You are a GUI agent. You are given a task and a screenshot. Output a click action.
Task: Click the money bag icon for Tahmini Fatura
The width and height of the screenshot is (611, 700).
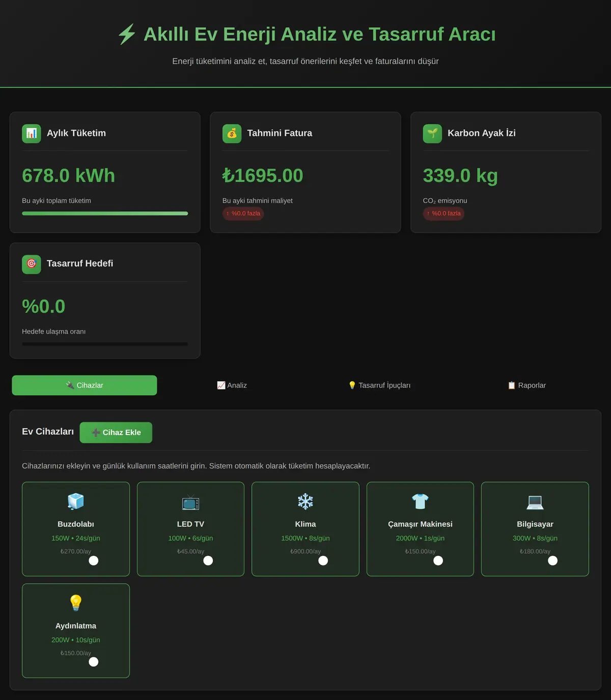click(232, 133)
